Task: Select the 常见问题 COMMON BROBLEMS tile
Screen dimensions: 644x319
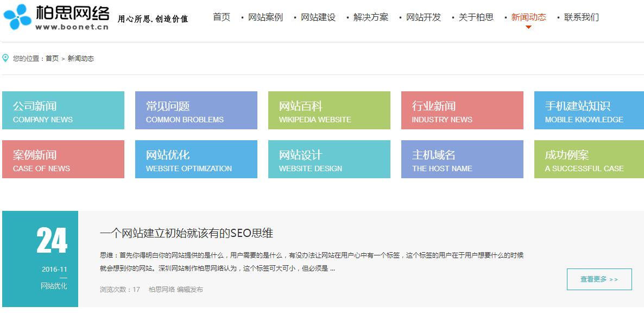Action: pyautogui.click(x=196, y=110)
